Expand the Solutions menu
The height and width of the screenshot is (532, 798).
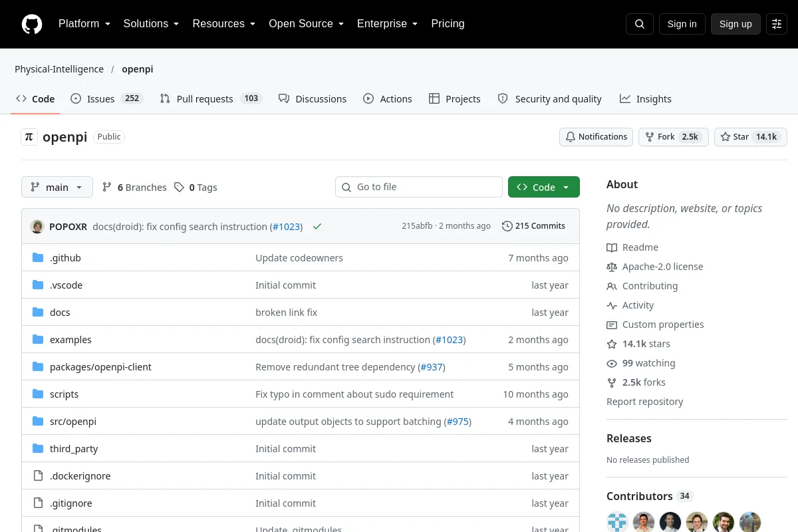pos(151,24)
